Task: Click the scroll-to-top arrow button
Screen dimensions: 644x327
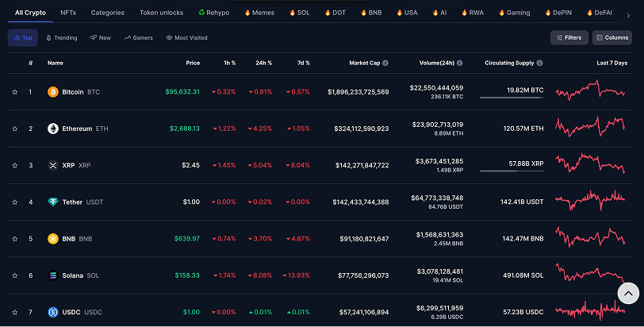Action: pyautogui.click(x=628, y=294)
